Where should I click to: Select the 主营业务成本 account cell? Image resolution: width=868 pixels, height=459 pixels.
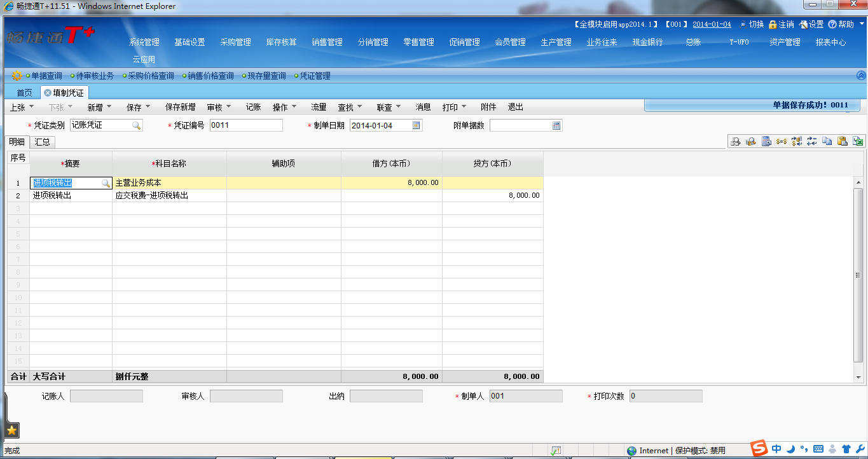[169, 183]
